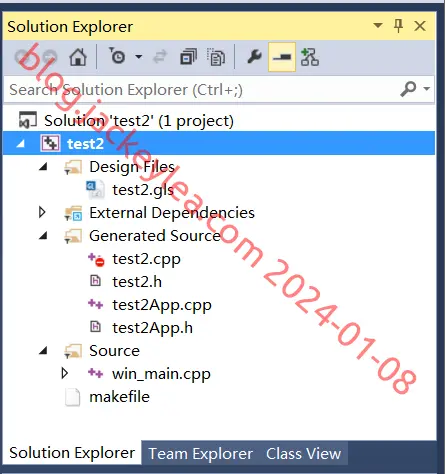The height and width of the screenshot is (474, 445).
Task: Click the magnifier search icon
Action: tap(408, 89)
